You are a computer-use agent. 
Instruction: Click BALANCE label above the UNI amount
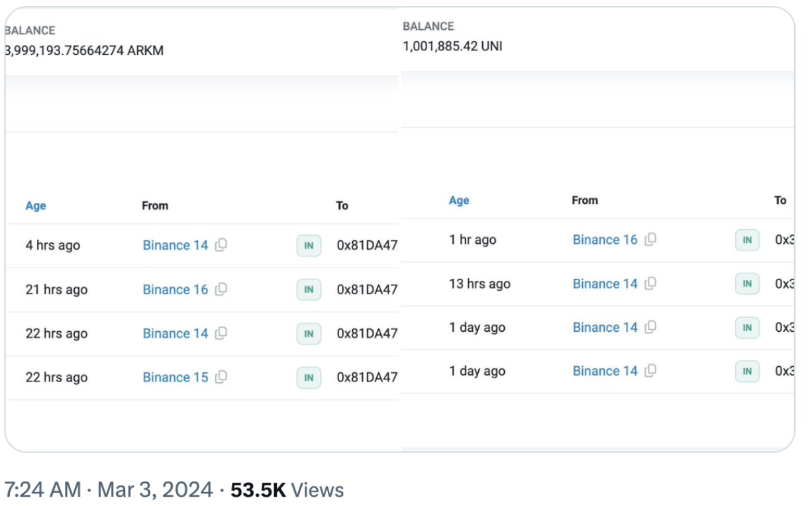point(429,26)
